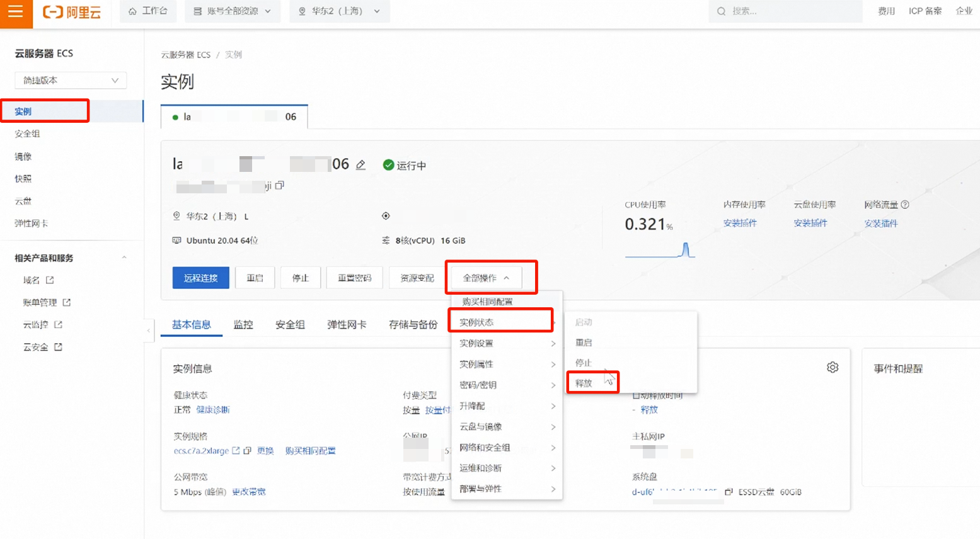Open the 工作台 workbench button

(x=148, y=11)
